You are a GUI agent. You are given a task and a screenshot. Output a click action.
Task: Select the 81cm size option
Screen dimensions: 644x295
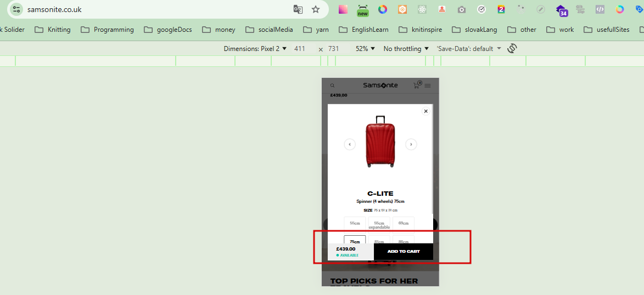(379, 240)
